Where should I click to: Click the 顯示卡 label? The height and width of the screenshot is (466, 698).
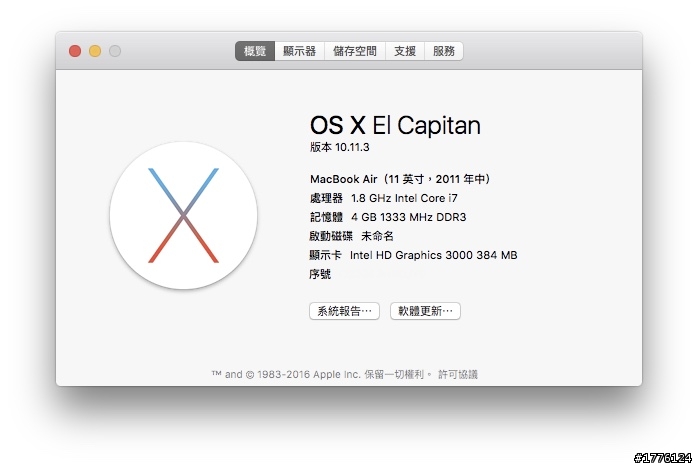pos(325,255)
